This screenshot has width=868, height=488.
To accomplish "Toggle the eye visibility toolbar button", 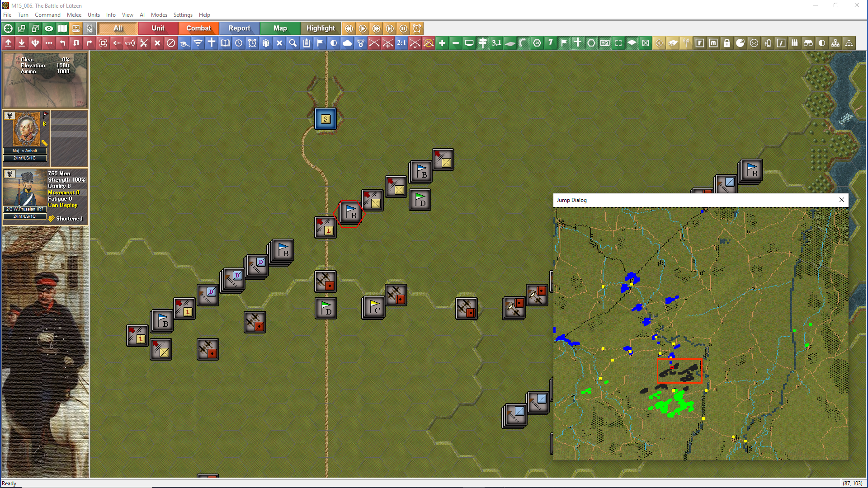I will [49, 28].
